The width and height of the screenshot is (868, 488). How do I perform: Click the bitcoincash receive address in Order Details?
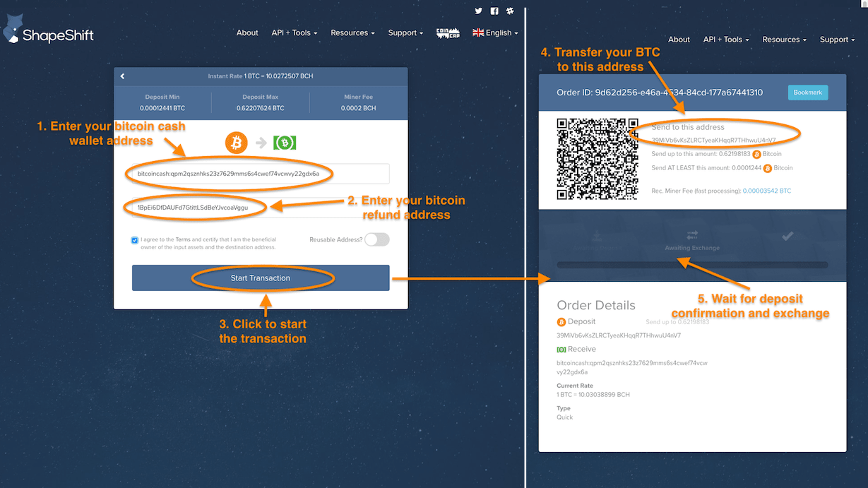tap(632, 367)
